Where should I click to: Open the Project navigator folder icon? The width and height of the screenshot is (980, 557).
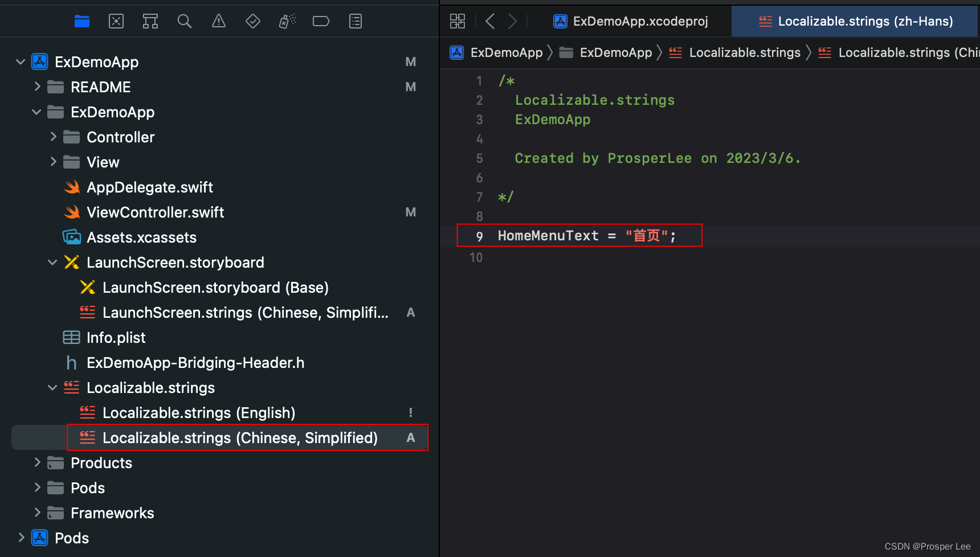[x=82, y=22]
